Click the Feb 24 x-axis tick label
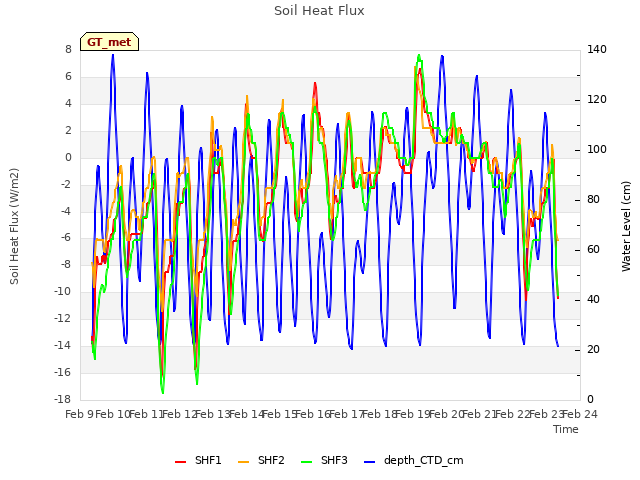640x480 pixels. click(580, 414)
